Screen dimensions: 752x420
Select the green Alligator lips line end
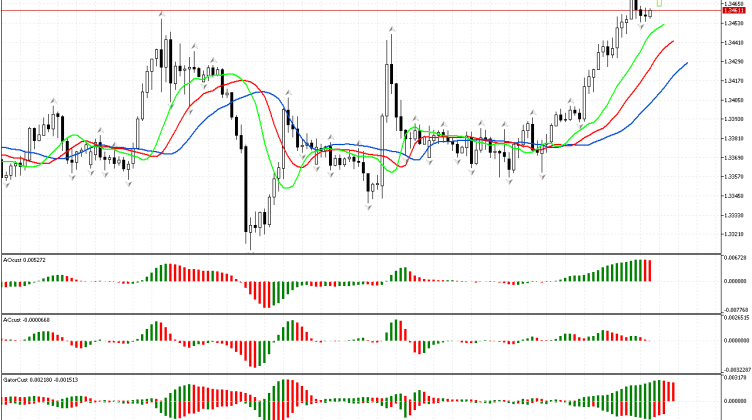click(664, 24)
